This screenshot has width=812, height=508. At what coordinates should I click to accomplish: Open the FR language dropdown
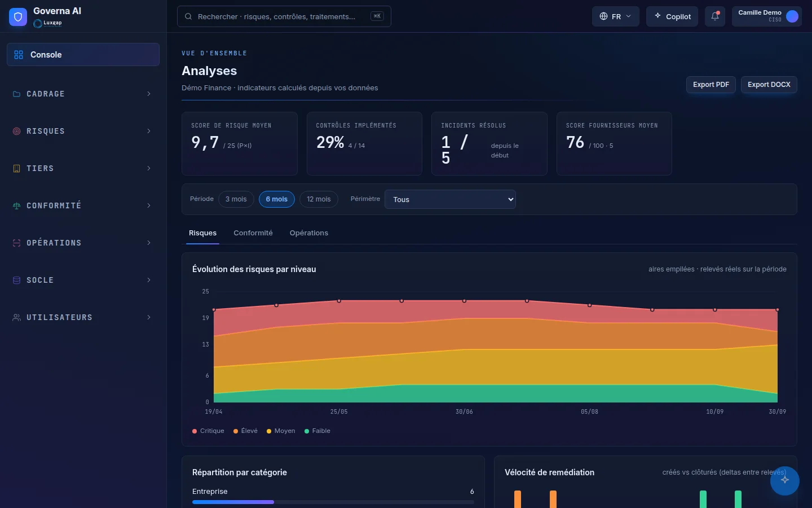pyautogui.click(x=616, y=16)
